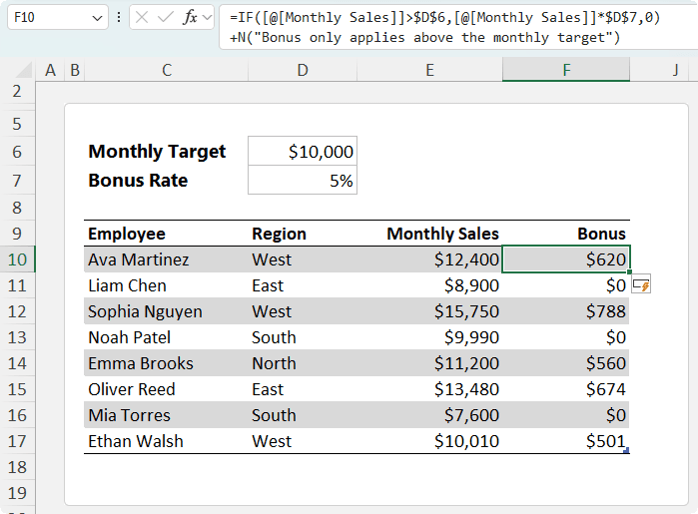The image size is (698, 514).
Task: Open the Name Box dropdown arrow
Action: click(x=97, y=18)
